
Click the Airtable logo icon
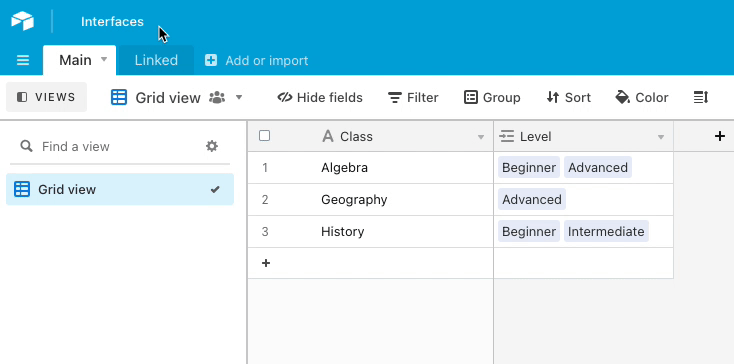22,21
